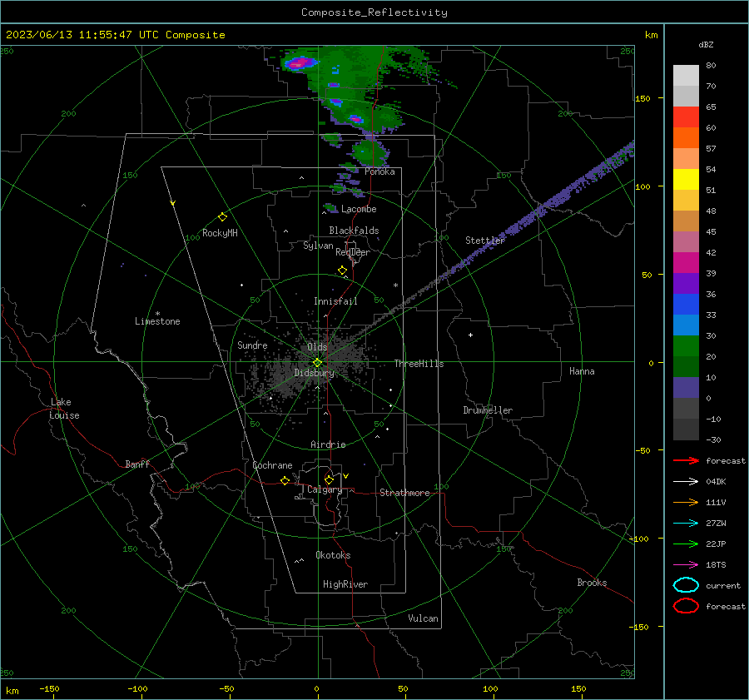Click the -150 bottom axis label
The height and width of the screenshot is (700, 749).
(49, 688)
